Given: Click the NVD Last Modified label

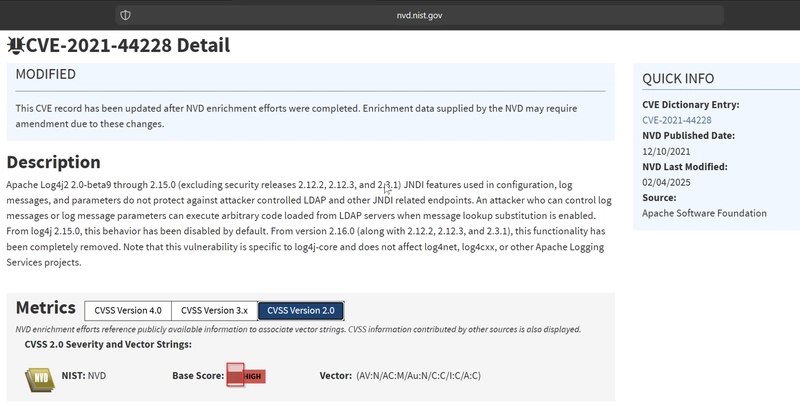Looking at the screenshot, I should tap(685, 167).
